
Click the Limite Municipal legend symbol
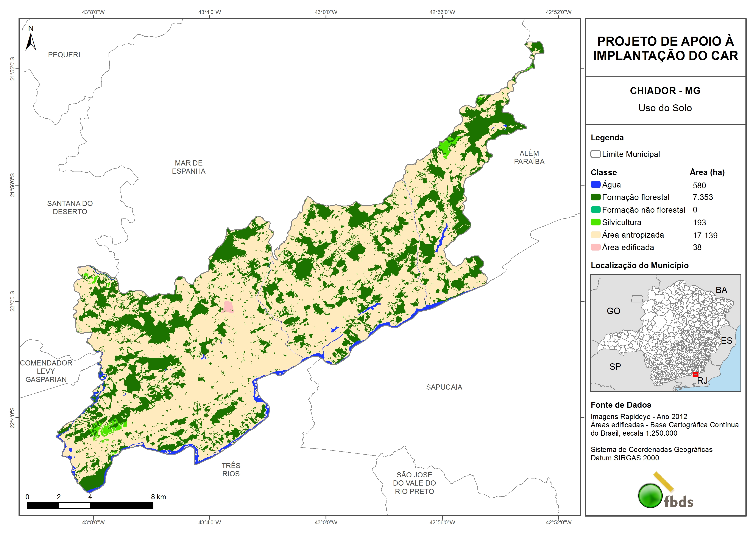click(x=595, y=154)
